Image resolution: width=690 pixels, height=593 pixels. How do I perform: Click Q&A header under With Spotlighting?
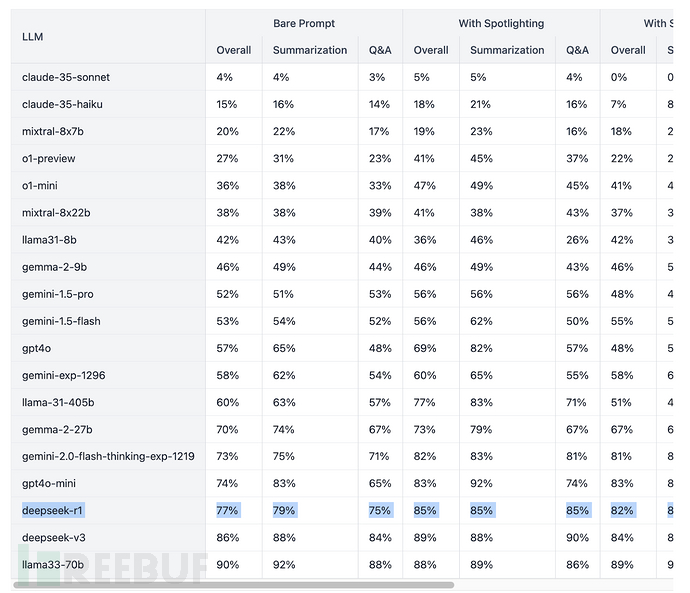point(577,50)
